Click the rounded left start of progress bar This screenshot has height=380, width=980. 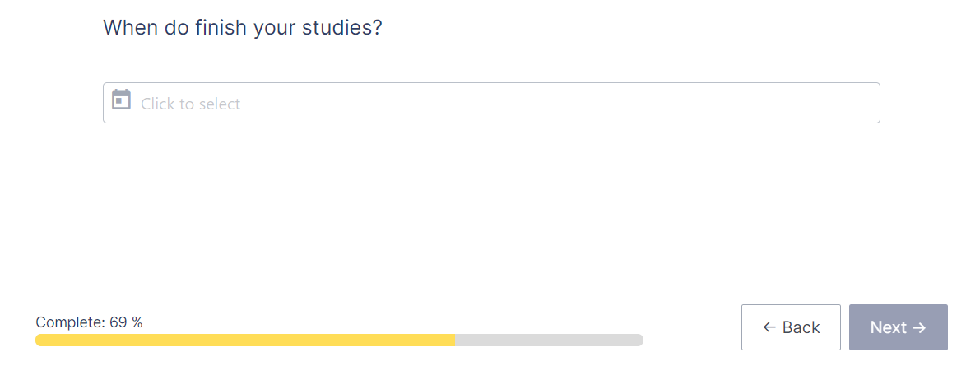pos(40,340)
